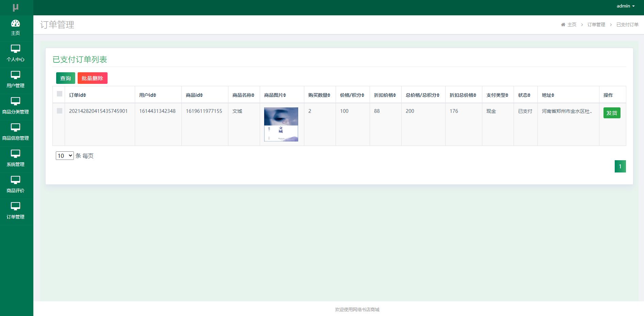Open the admin user dropdown
Screen dimensions: 644x316
pyautogui.click(x=626, y=6)
